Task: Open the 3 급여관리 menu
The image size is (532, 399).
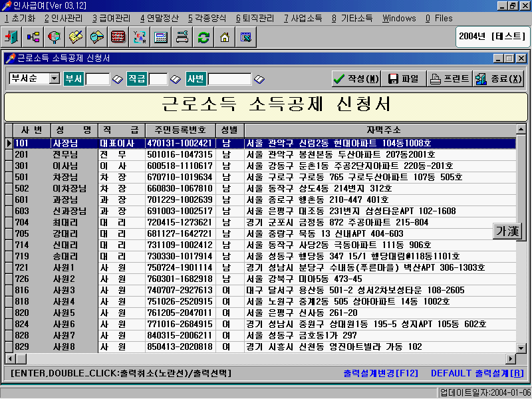Action: (x=111, y=18)
